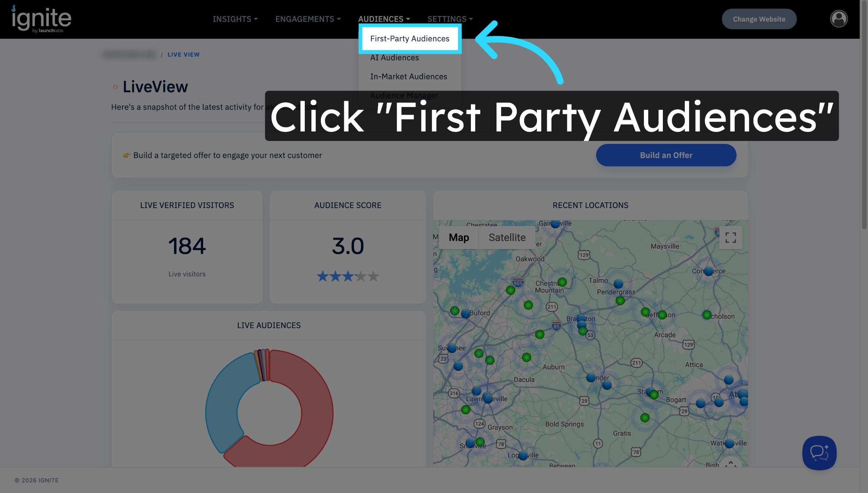The height and width of the screenshot is (493, 868).
Task: Click the blue map marker at Commerce
Action: click(x=708, y=271)
